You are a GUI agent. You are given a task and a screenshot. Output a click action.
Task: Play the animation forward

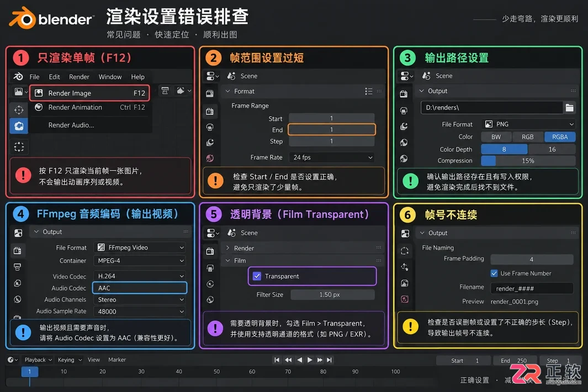pos(310,360)
